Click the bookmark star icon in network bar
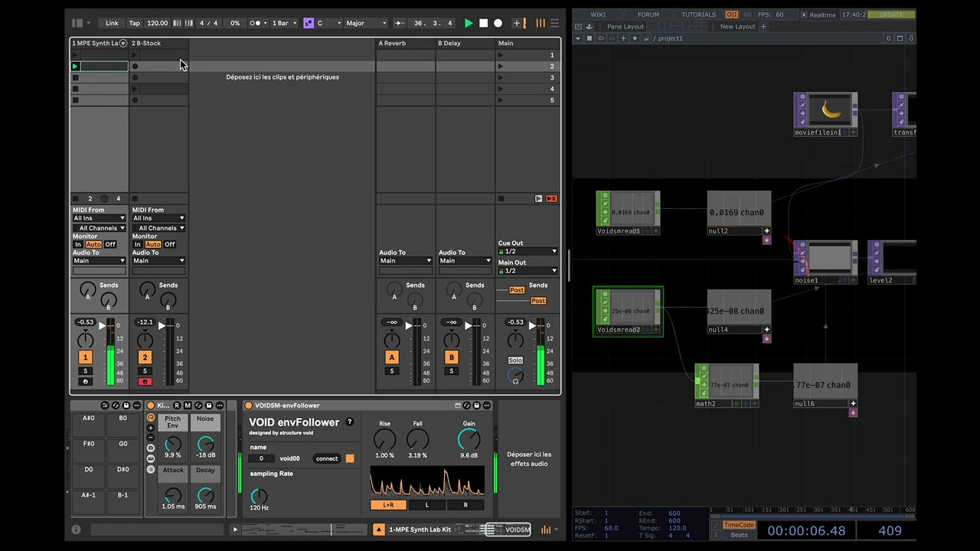This screenshot has height=551, width=980. click(634, 38)
